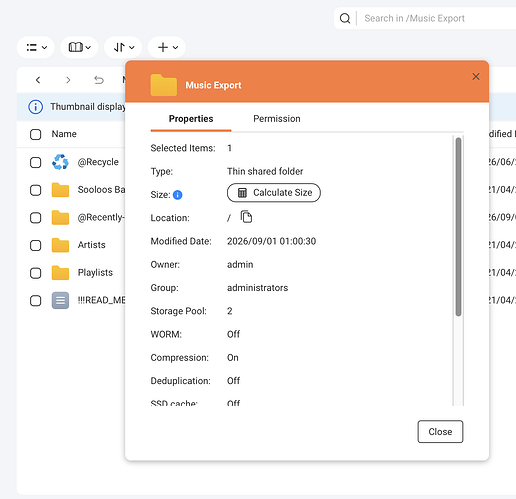Go back with the left arrow

pos(38,80)
